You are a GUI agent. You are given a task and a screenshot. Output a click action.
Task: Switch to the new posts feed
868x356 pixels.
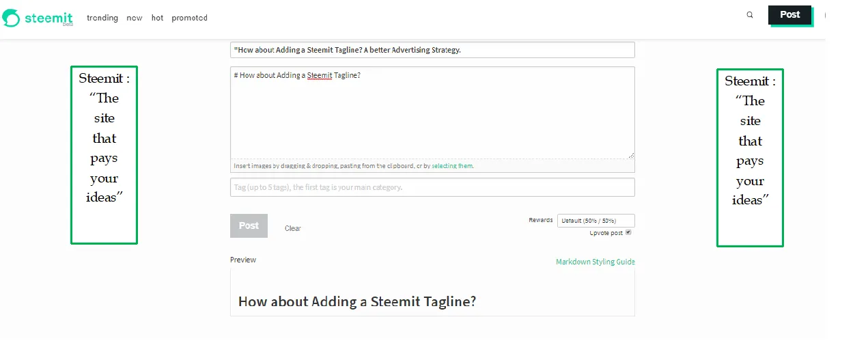tap(135, 18)
